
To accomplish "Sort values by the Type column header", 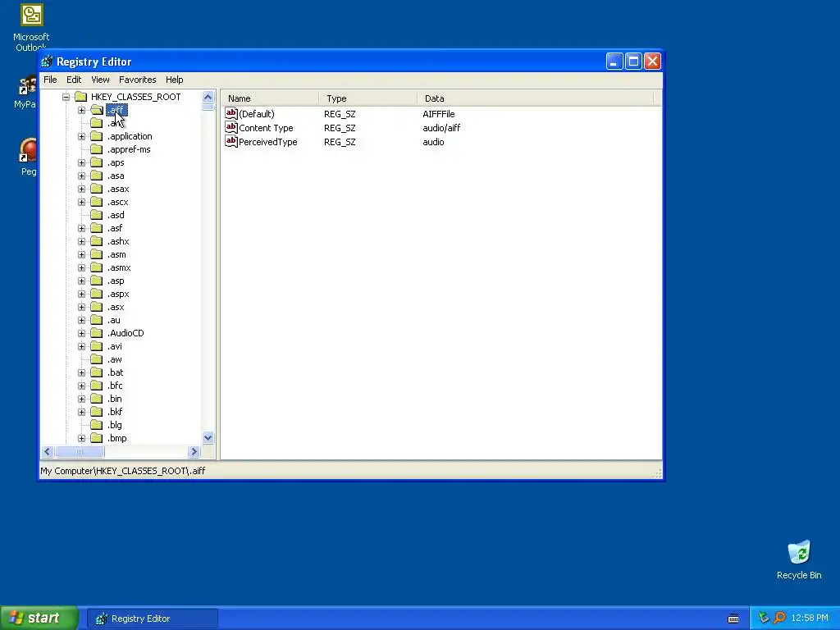I will pos(368,98).
